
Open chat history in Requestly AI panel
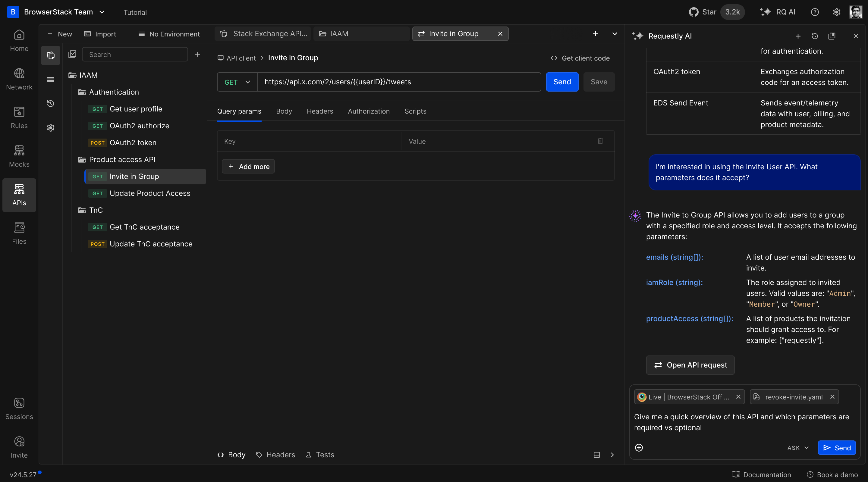point(815,36)
